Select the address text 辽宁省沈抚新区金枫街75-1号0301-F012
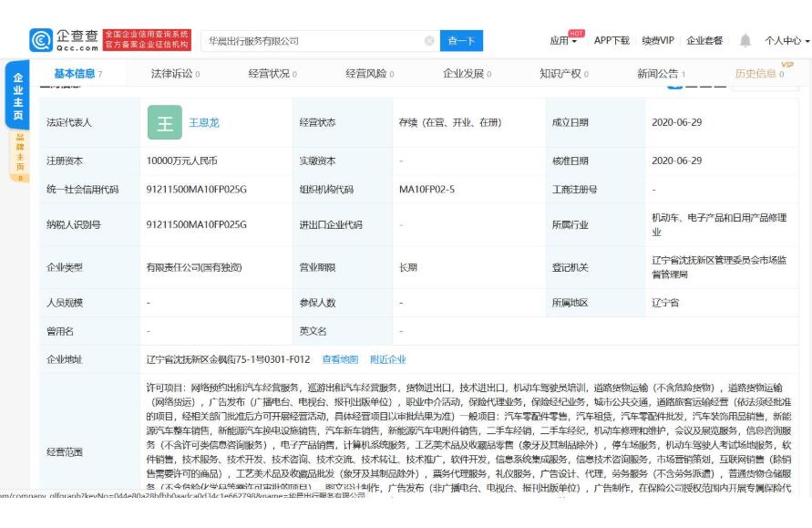 tap(229, 359)
